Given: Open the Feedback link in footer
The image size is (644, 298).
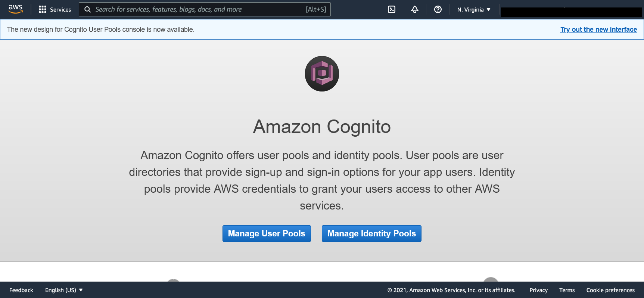Looking at the screenshot, I should pos(21,290).
